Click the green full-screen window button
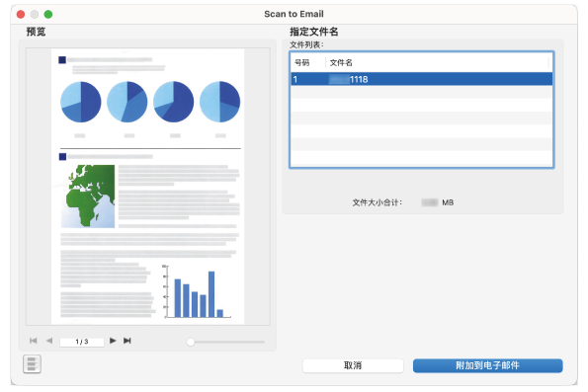 (x=48, y=14)
